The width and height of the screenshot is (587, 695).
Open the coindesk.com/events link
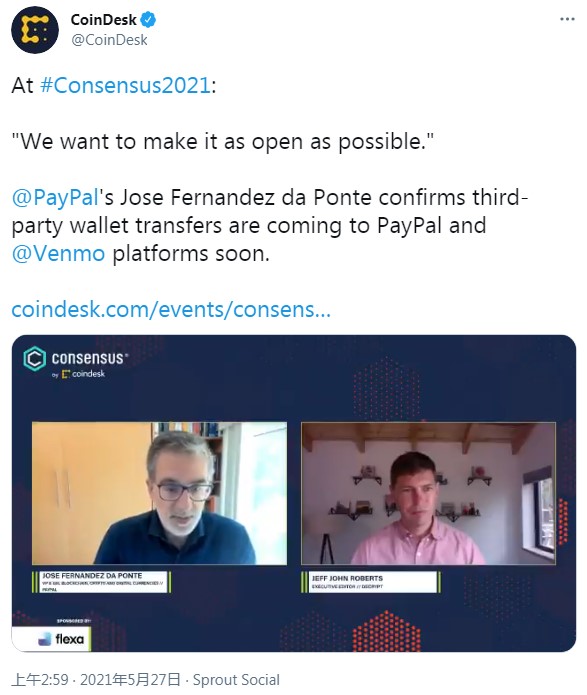[x=171, y=309]
